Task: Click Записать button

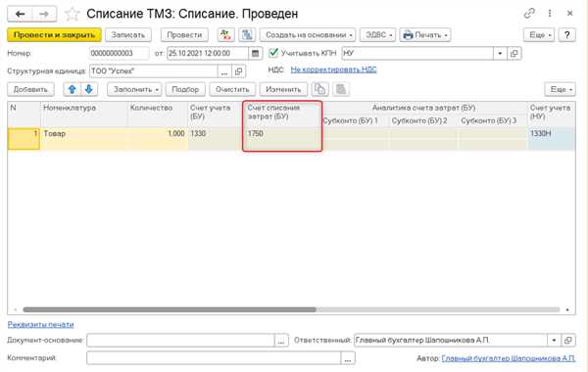Action: point(127,35)
